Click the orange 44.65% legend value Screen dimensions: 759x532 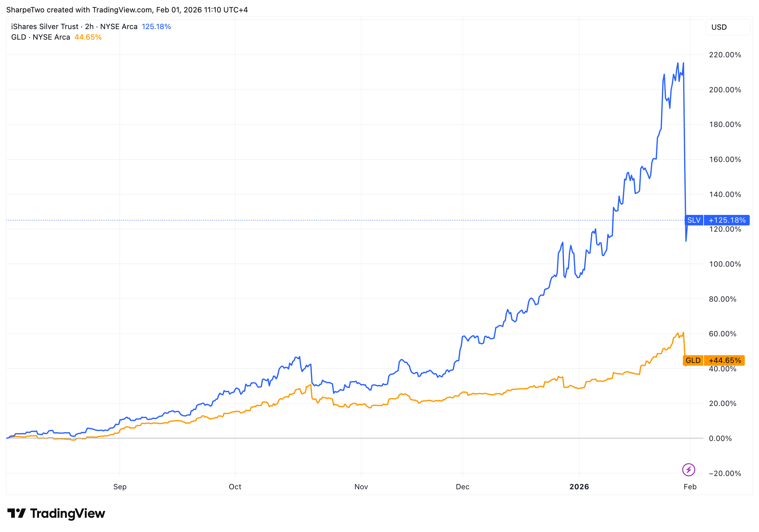[x=88, y=37]
